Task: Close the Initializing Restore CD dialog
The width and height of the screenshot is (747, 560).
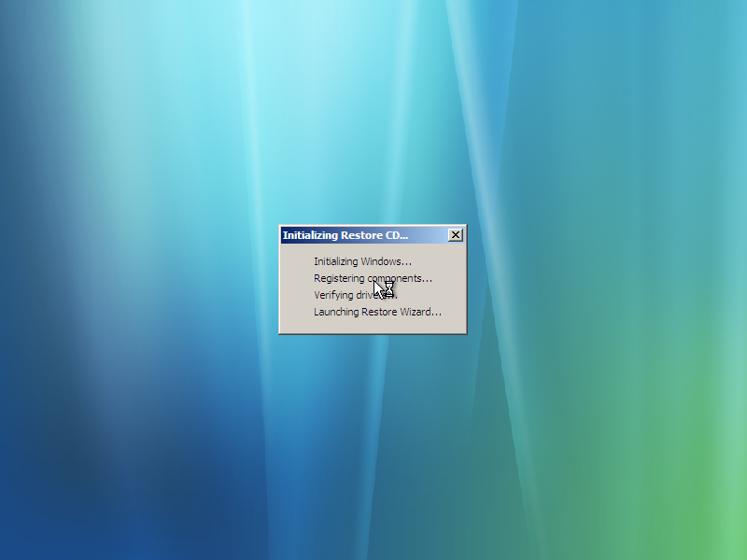Action: 456,235
